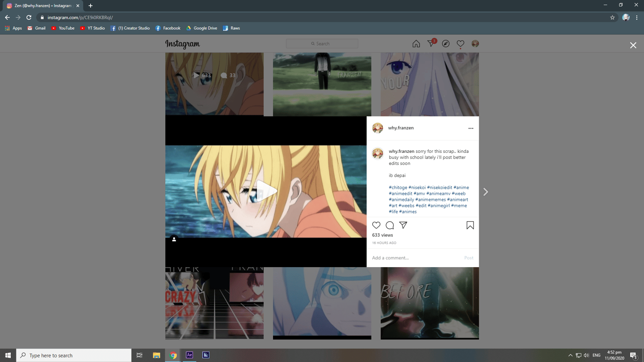Click the address bar URL
Screen dimensions: 644x362
[x=80, y=18]
